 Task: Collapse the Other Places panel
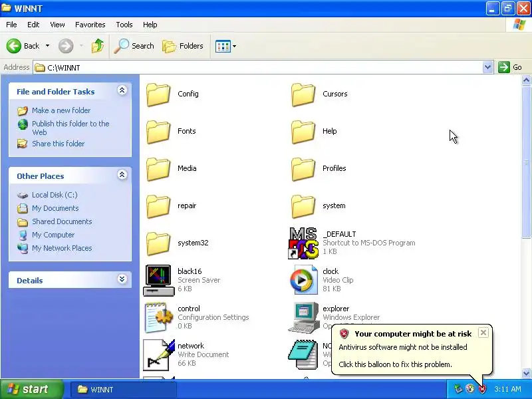pyautogui.click(x=122, y=175)
